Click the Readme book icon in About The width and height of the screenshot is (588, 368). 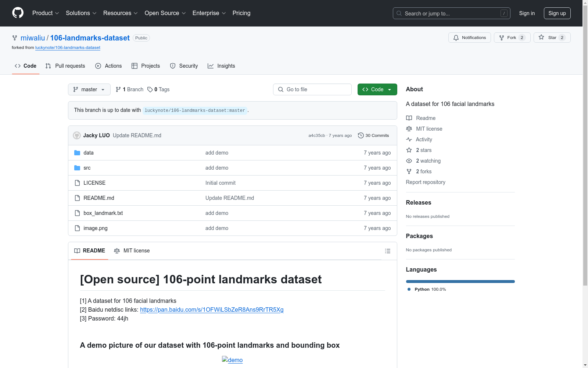pyautogui.click(x=409, y=118)
